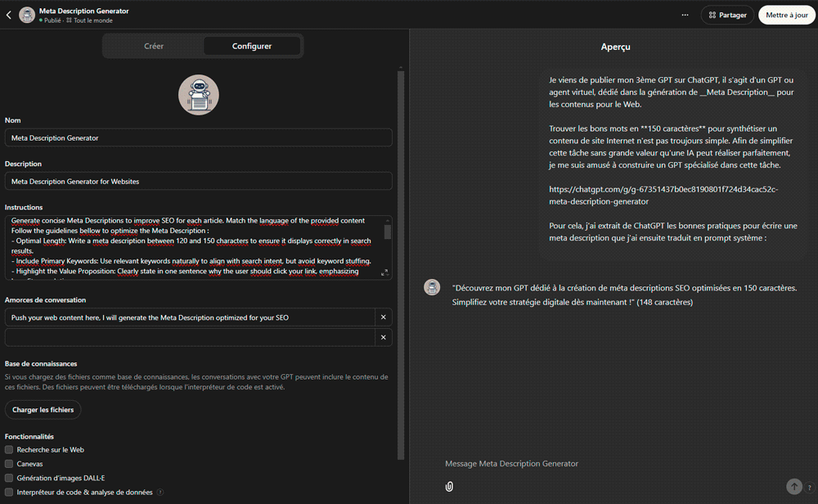This screenshot has height=504, width=818.
Task: Edit the Nom input field
Action: pos(198,137)
